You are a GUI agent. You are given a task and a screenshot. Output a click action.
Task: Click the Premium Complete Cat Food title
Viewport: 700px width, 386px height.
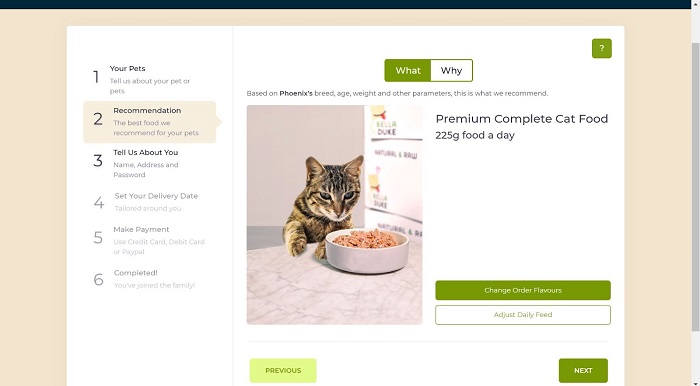521,119
